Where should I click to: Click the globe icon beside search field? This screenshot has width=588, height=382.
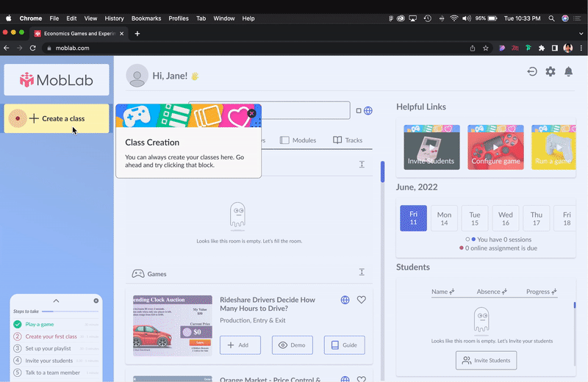368,111
